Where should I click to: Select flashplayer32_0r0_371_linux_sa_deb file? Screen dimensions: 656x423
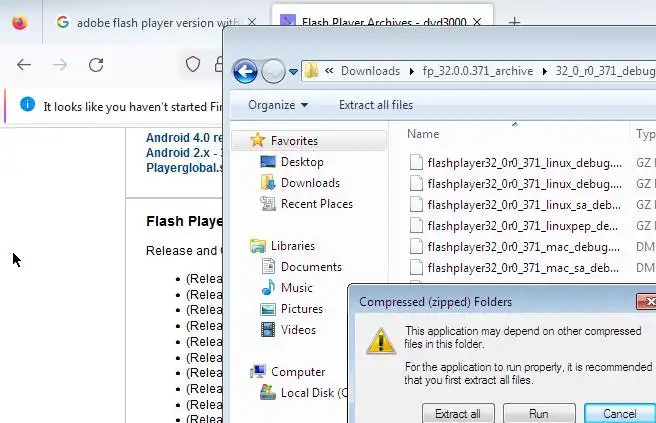click(524, 205)
